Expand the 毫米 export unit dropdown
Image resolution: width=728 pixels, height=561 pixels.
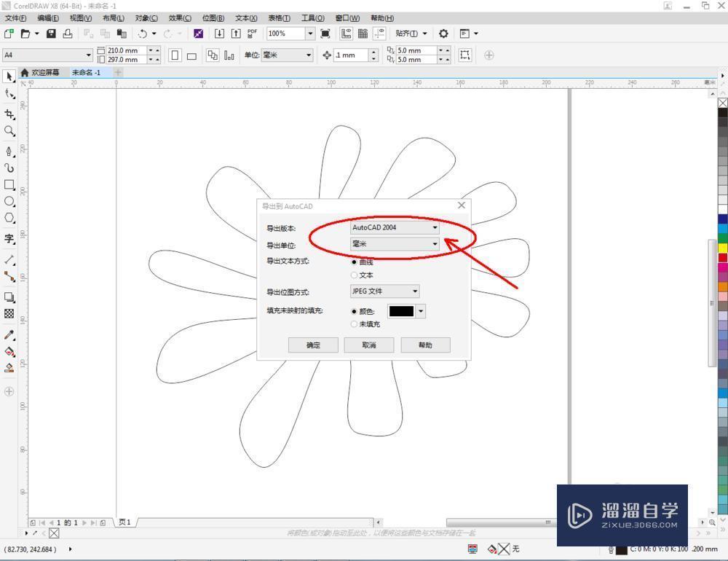tap(435, 244)
